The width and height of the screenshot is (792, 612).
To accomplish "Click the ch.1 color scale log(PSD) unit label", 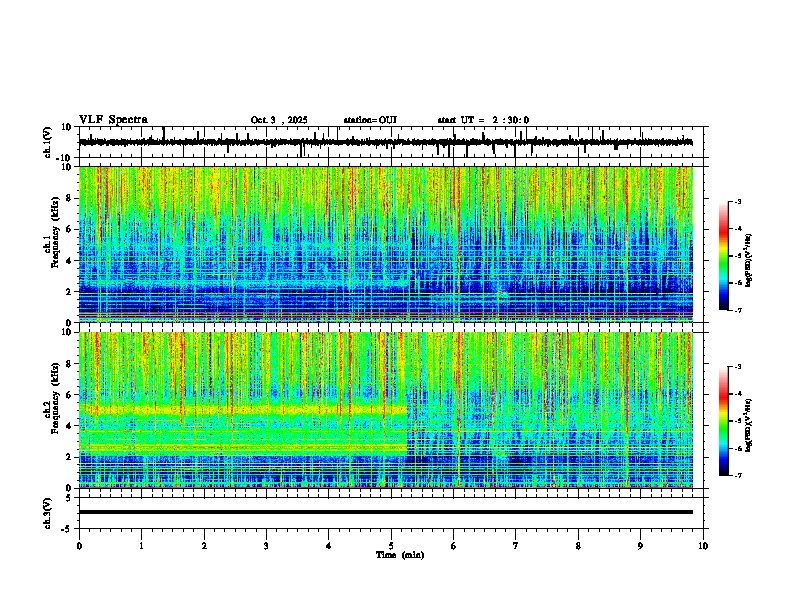I will tap(749, 260).
